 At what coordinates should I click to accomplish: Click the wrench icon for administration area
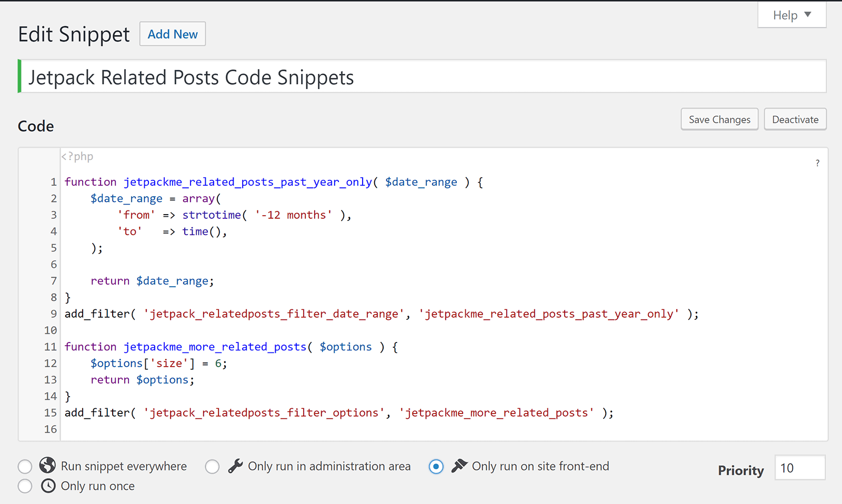(x=235, y=466)
